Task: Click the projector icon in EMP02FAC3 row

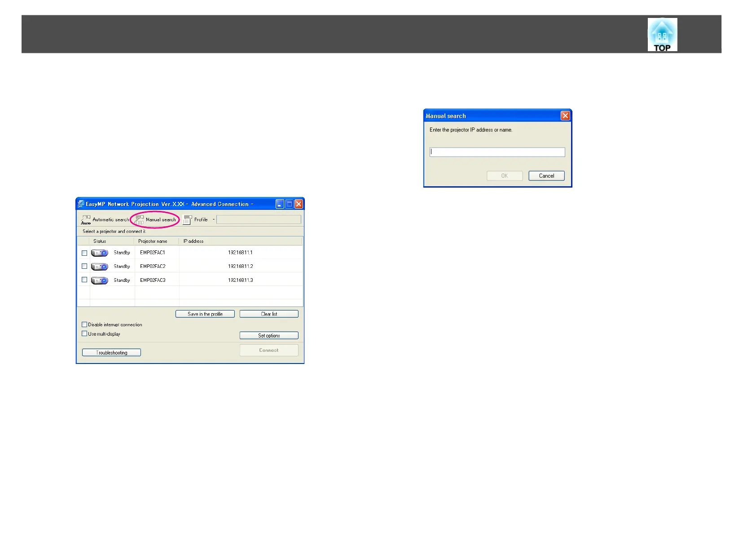Action: coord(100,280)
